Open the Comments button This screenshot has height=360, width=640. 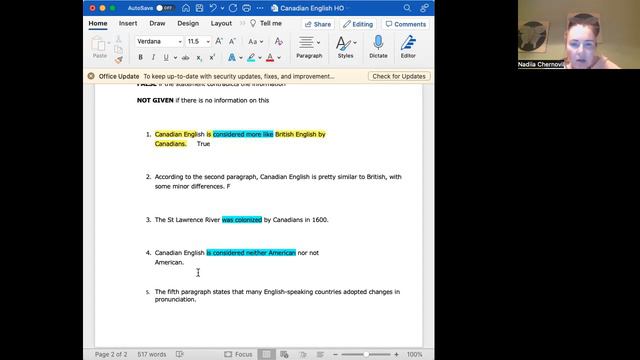pyautogui.click(x=406, y=24)
